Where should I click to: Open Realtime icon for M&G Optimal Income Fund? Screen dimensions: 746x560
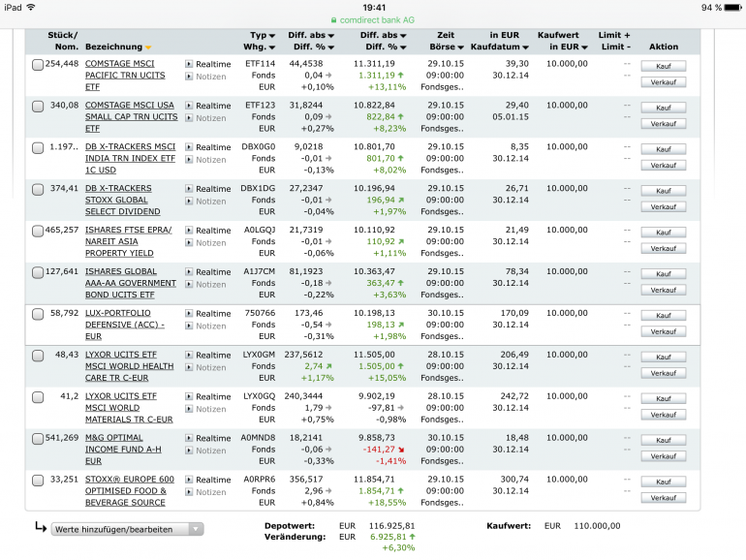click(189, 438)
